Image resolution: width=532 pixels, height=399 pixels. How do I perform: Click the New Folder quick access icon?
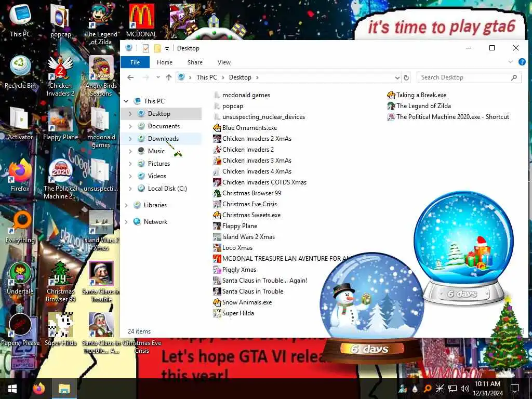coord(157,48)
